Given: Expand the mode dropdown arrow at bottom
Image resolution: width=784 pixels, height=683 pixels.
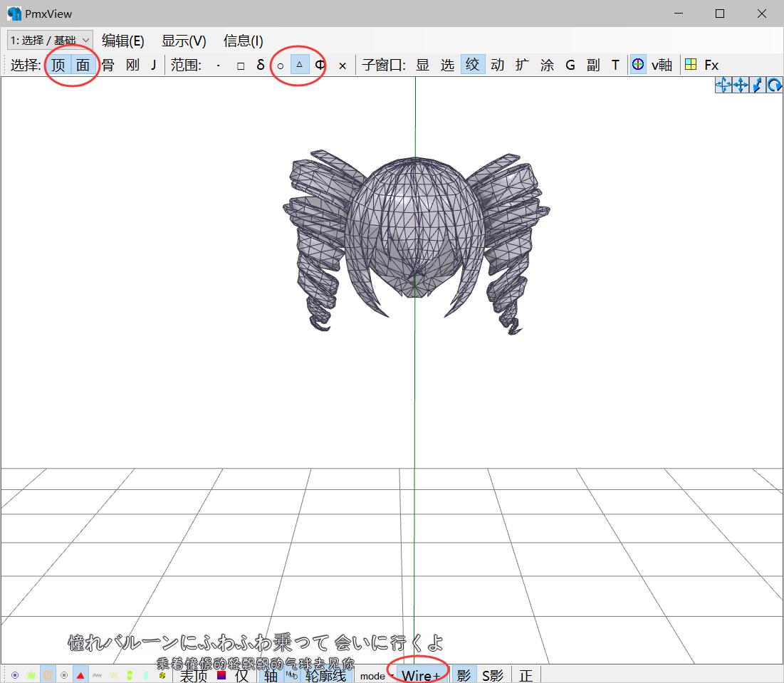Looking at the screenshot, I should [392, 675].
